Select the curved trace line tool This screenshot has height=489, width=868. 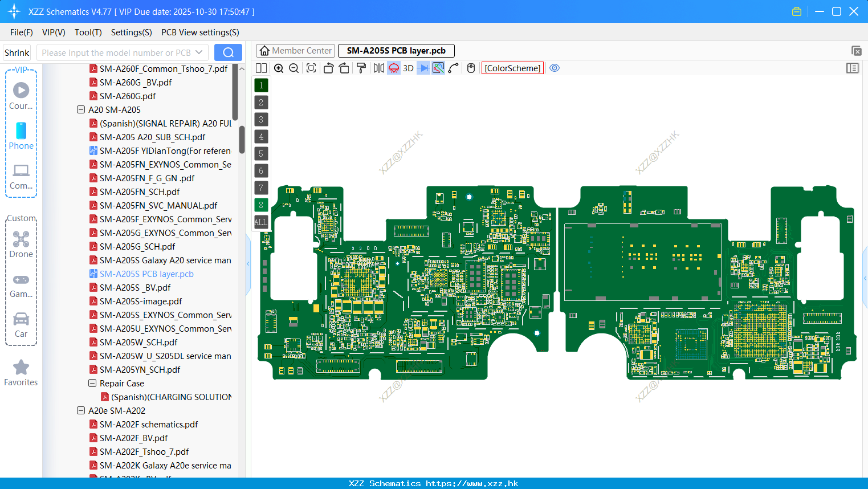click(x=454, y=68)
